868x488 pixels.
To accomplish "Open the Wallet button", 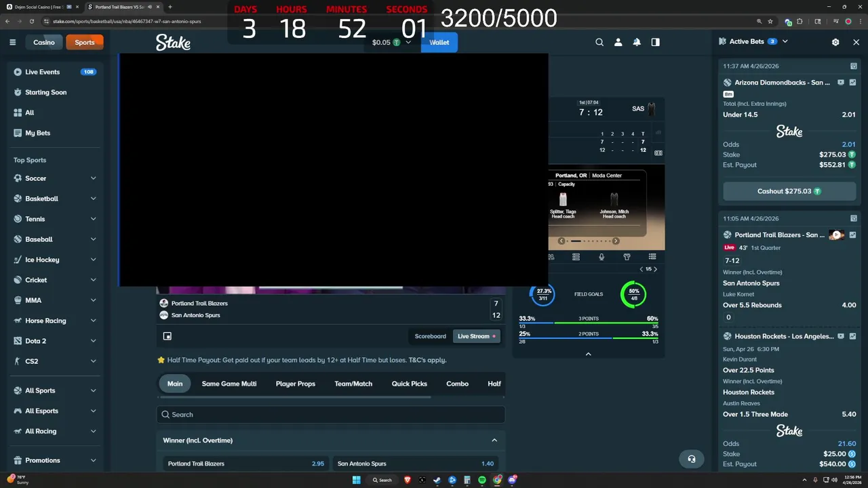I will [439, 42].
